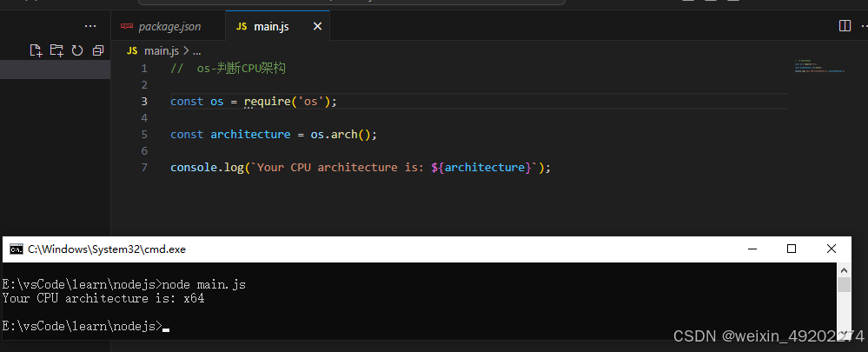The height and width of the screenshot is (352, 868).
Task: Click line number 3 in the gutter
Action: (x=144, y=102)
